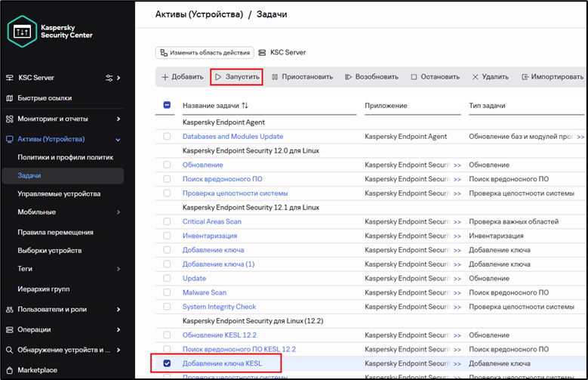Screen dimensions: 588x380
Task: Toggle the select-all header checkbox
Action: pos(167,105)
